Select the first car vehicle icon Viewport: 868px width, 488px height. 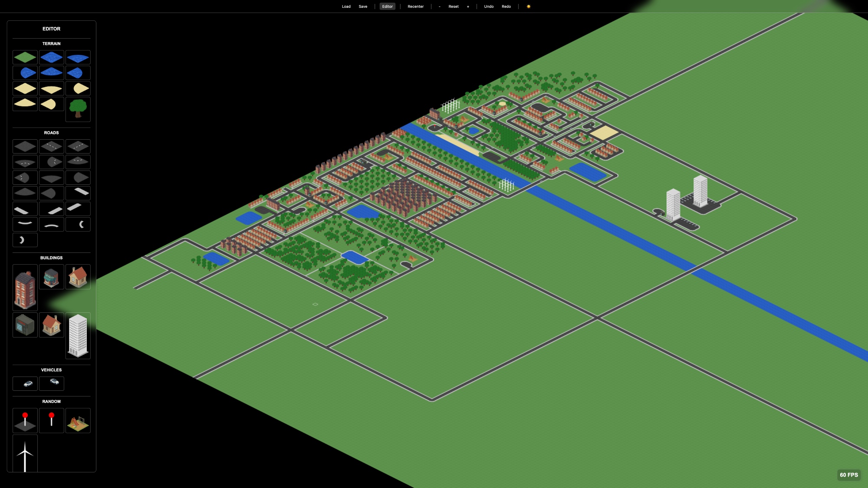point(28,383)
